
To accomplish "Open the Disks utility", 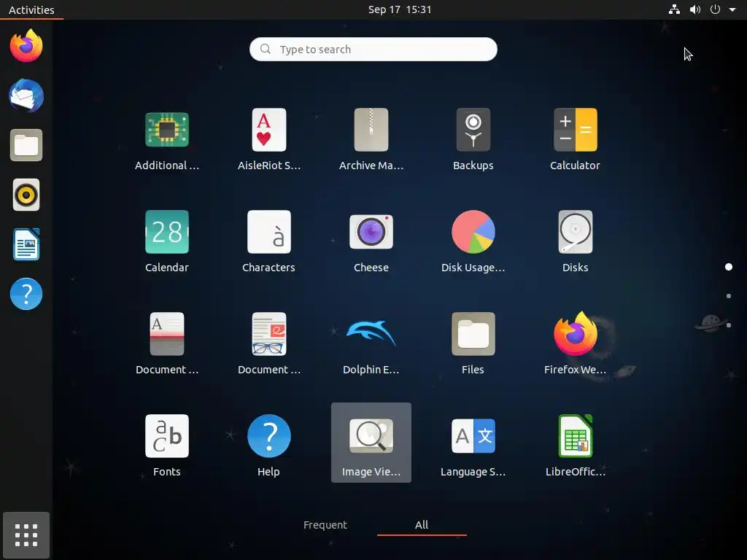I will coord(575,242).
